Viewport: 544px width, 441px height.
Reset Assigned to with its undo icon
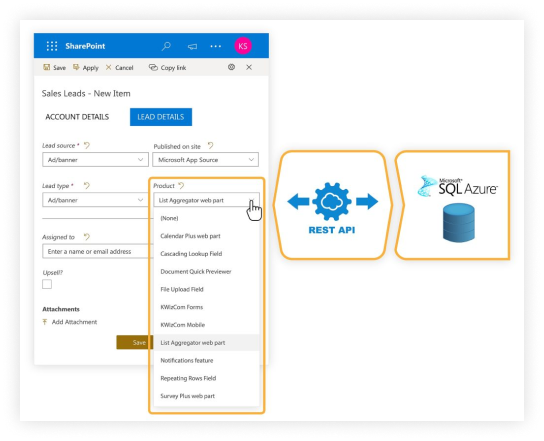pyautogui.click(x=87, y=237)
